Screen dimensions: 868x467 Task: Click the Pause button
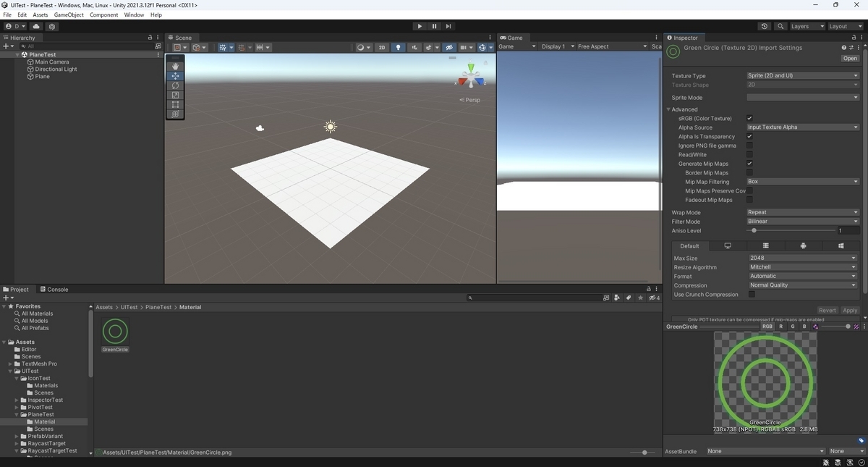(x=434, y=26)
